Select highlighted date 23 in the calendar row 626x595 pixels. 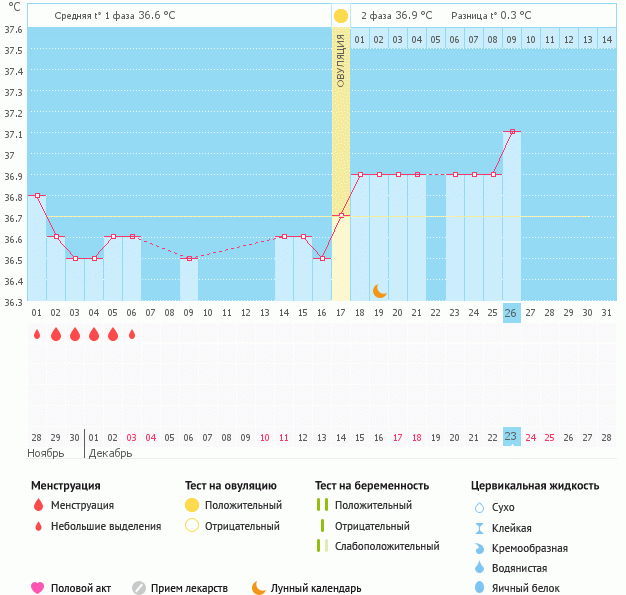[511, 437]
